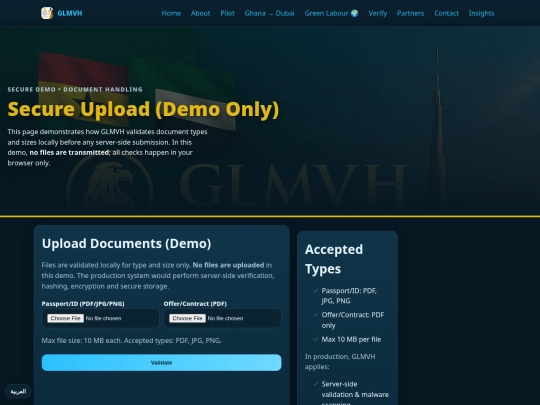
Task: Click the "No files are uploaded" bold text
Action: click(x=228, y=265)
